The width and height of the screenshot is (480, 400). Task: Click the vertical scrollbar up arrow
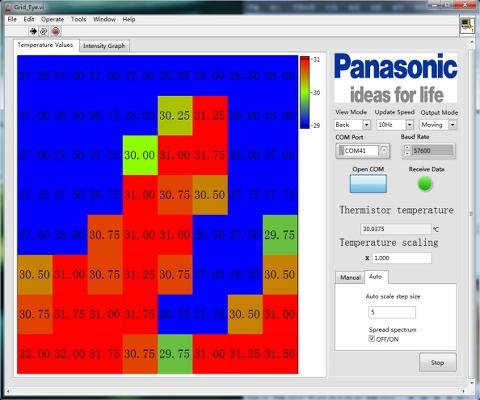pos(472,43)
